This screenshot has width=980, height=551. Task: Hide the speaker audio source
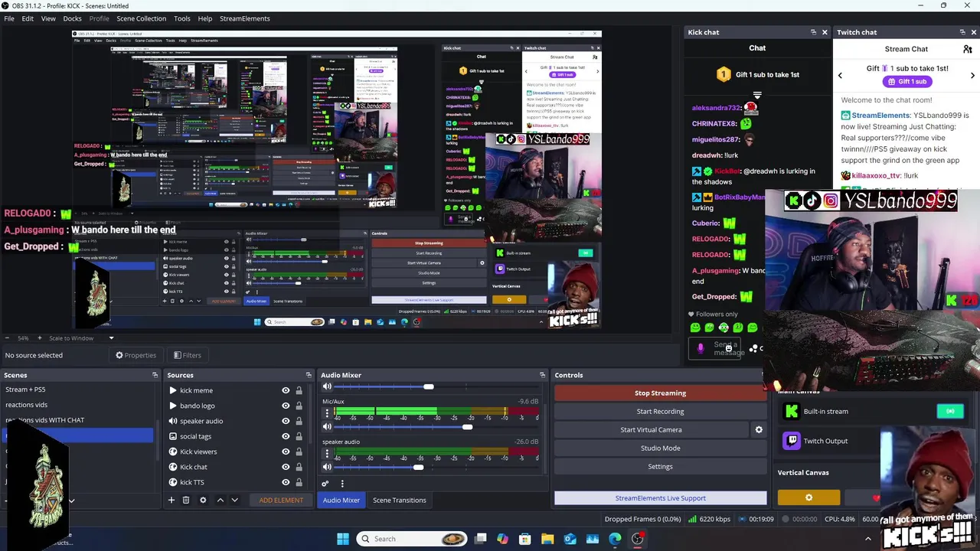286,421
